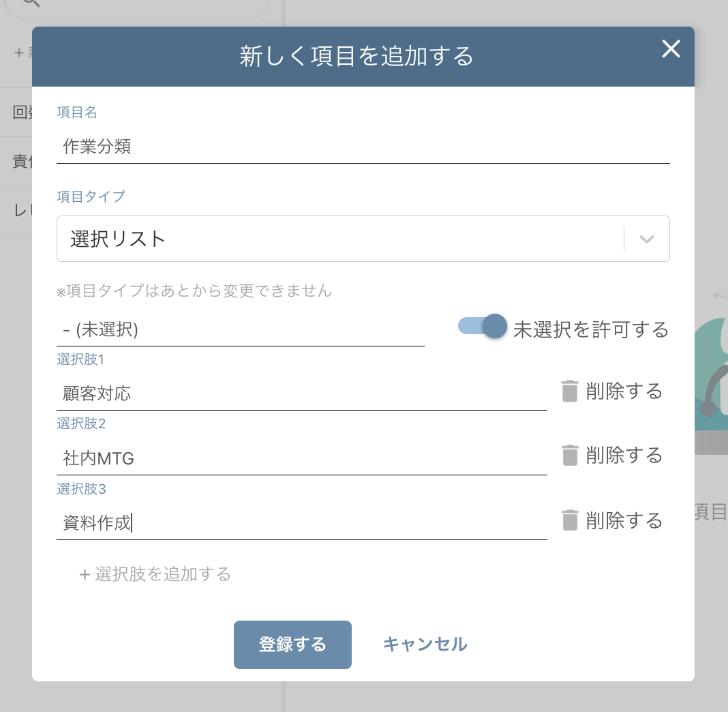Click the plus icon beside 選択肢を追加する

(85, 574)
